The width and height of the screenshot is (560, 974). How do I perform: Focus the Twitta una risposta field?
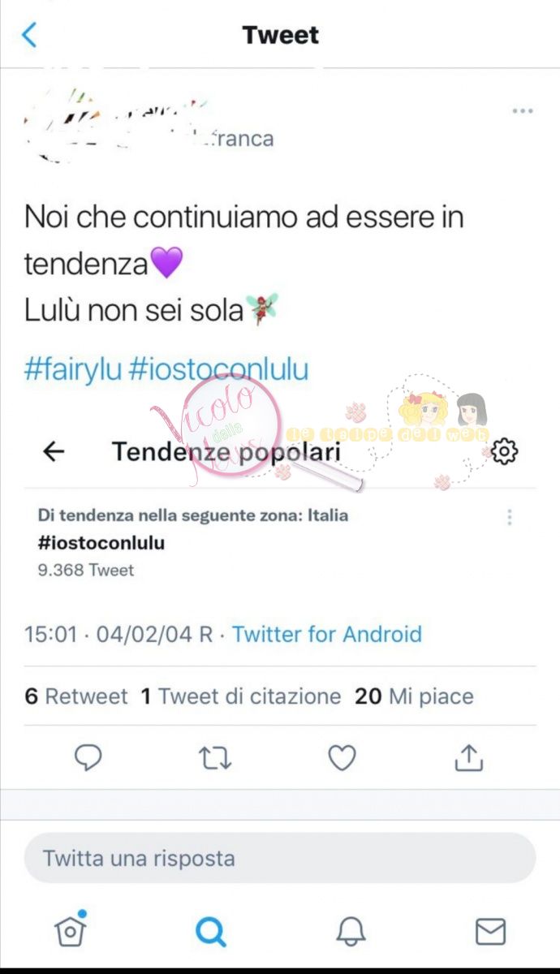point(280,858)
